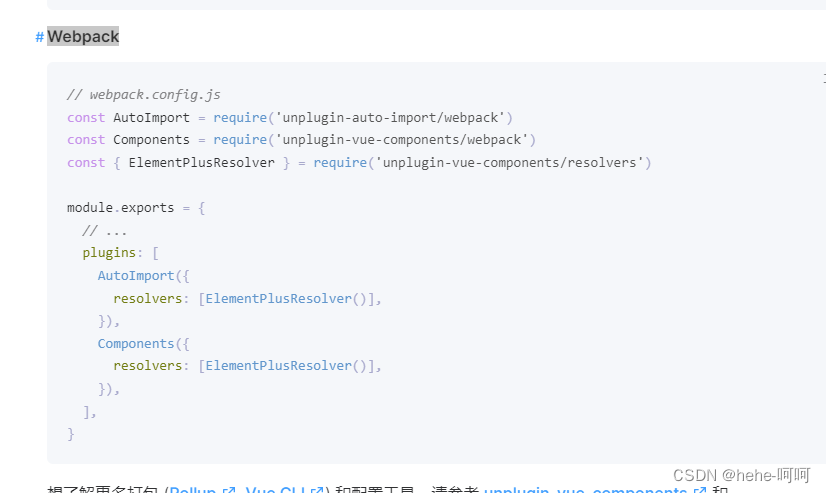The image size is (826, 493).
Task: Click the resolvers line under AutoImport
Action: click(247, 299)
